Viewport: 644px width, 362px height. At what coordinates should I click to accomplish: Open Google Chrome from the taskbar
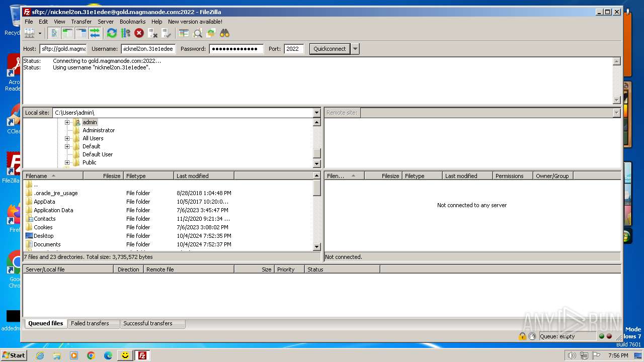pyautogui.click(x=91, y=355)
